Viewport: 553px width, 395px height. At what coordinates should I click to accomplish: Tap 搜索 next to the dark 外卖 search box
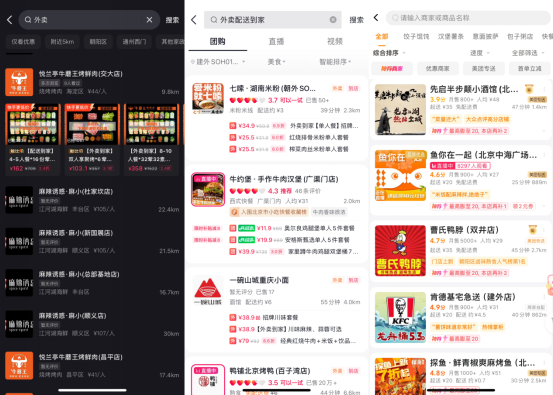tap(172, 20)
